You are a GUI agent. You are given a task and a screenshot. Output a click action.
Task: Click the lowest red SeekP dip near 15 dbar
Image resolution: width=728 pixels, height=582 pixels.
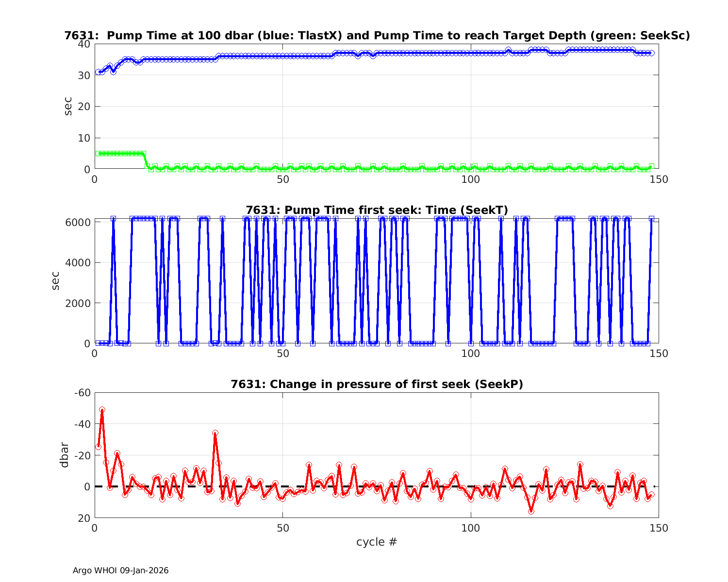(531, 511)
